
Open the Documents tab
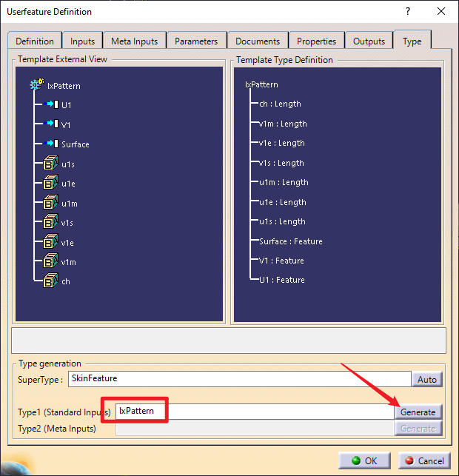pyautogui.click(x=258, y=41)
